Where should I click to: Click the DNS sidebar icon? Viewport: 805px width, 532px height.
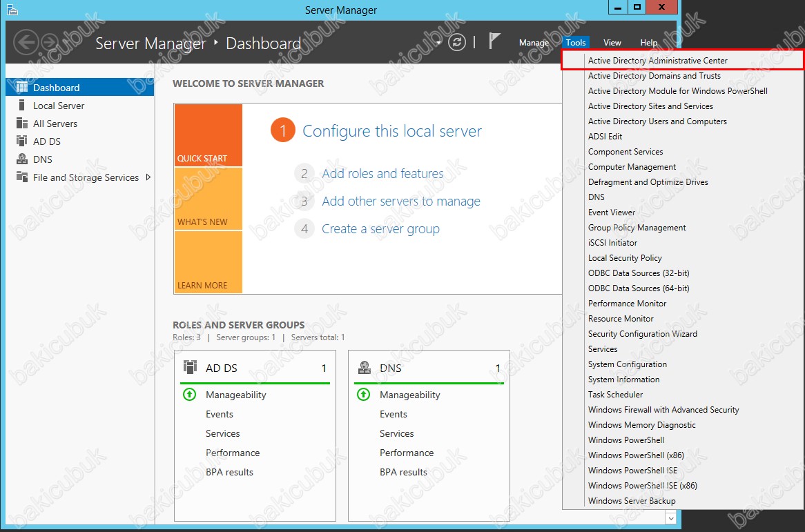pos(21,159)
